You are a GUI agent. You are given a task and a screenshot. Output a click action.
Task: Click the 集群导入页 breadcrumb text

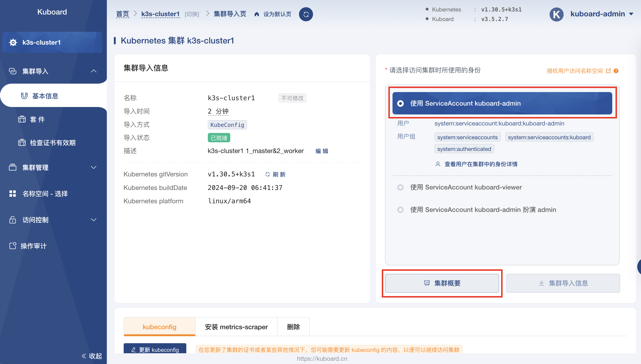230,14
